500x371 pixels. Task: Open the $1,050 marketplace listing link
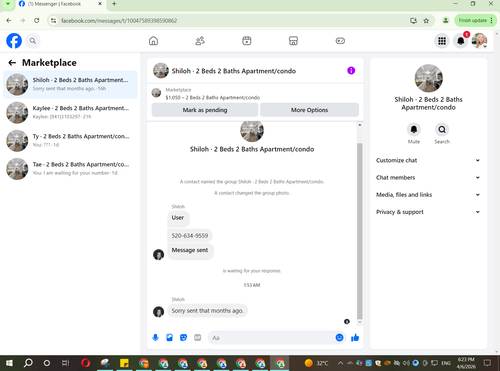tap(213, 98)
